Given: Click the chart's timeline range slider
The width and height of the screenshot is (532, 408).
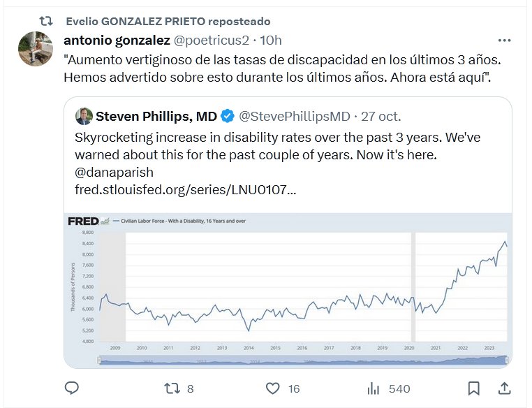Looking at the screenshot, I should tap(303, 360).
